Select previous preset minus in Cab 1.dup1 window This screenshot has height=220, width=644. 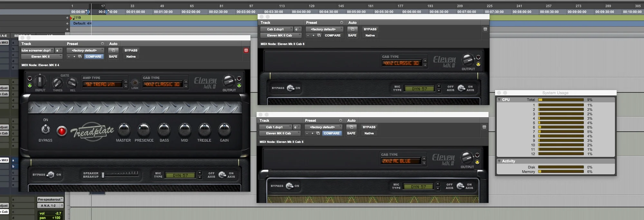pyautogui.click(x=307, y=133)
